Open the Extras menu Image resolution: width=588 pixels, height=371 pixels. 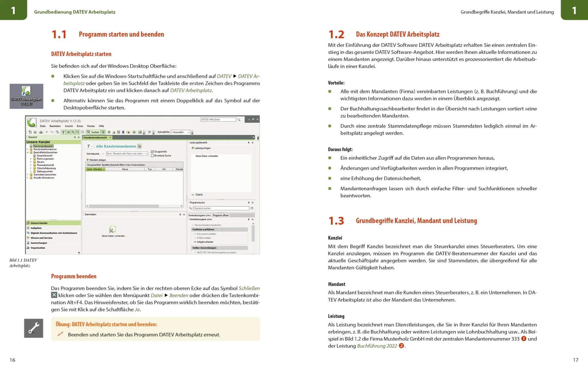point(80,126)
